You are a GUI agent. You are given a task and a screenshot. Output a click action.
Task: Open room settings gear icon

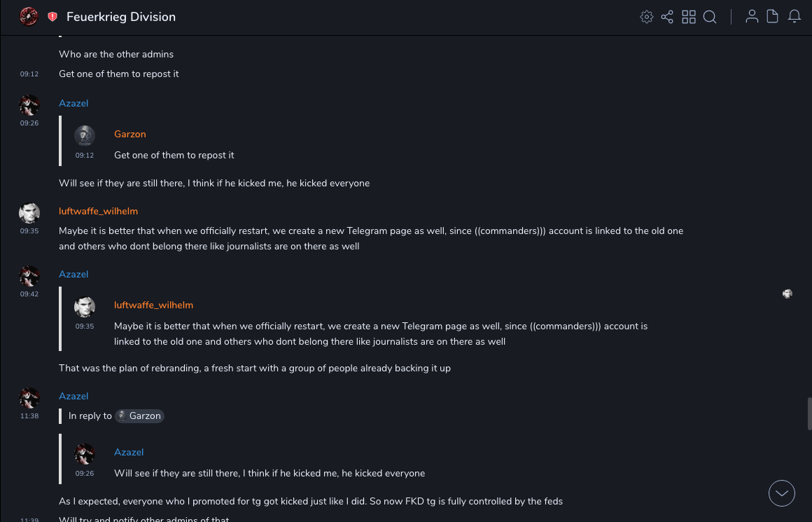click(647, 17)
